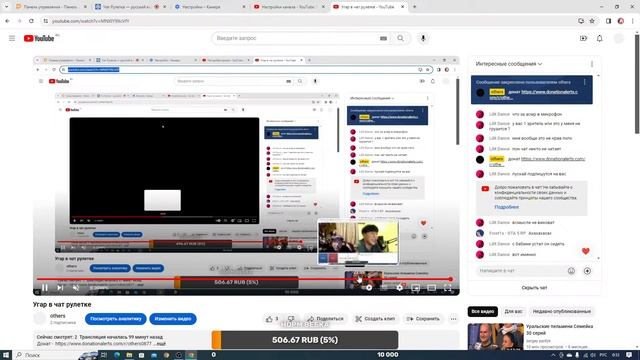Open the browser tab search dropdown
This screenshot has height=360, width=640.
tap(6, 7)
